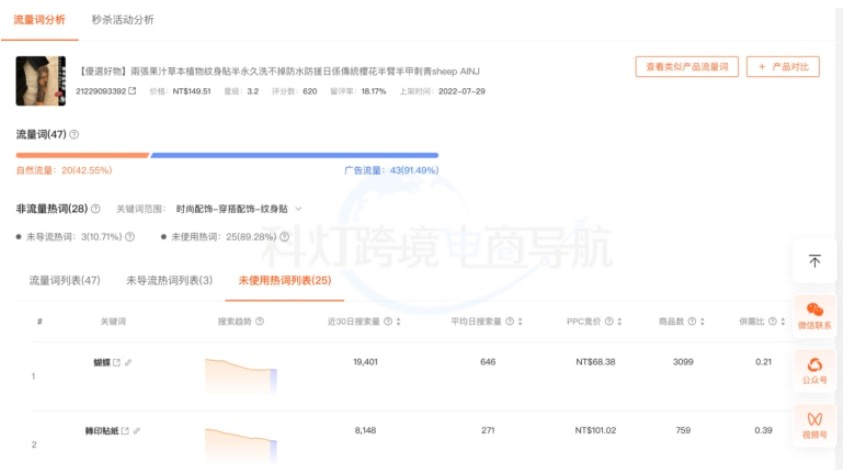Click keyword text 蝴蝶
Screen dimensions: 848x470
(x=102, y=362)
